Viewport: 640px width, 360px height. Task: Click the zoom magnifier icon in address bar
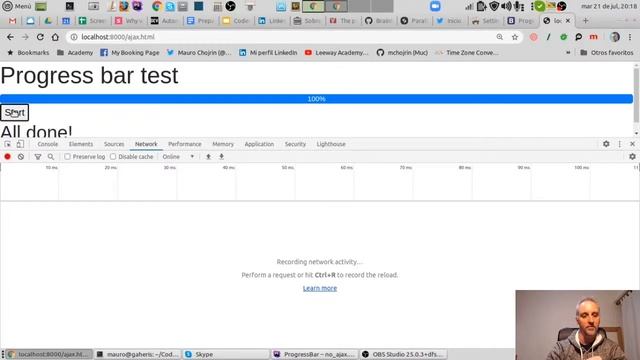(500, 37)
